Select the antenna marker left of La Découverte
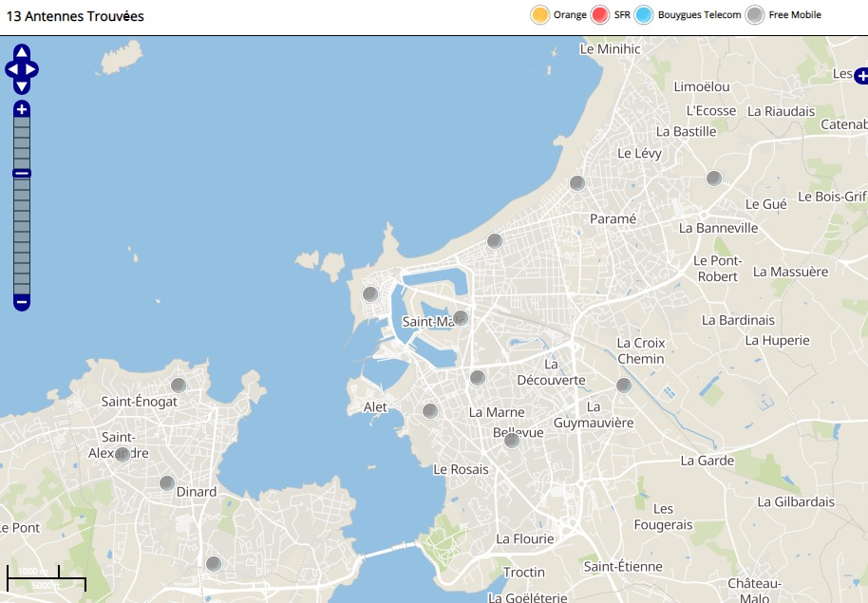The width and height of the screenshot is (868, 603). [x=478, y=378]
